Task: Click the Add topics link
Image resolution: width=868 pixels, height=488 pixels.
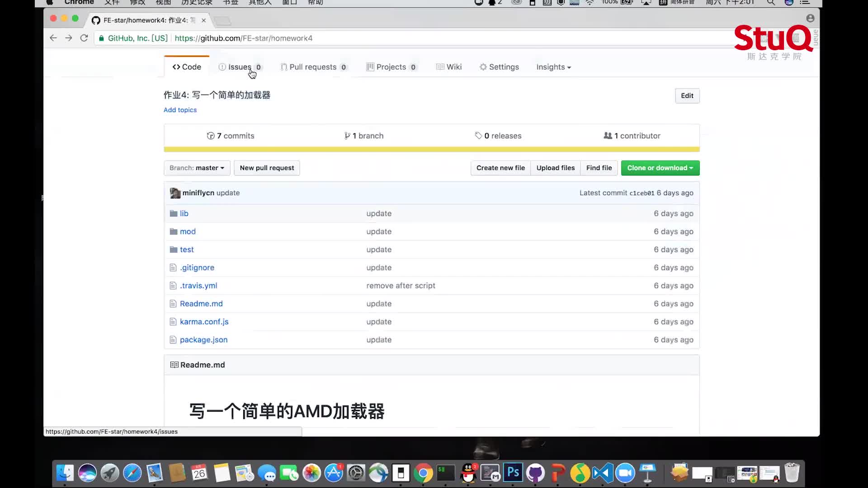Action: (180, 110)
